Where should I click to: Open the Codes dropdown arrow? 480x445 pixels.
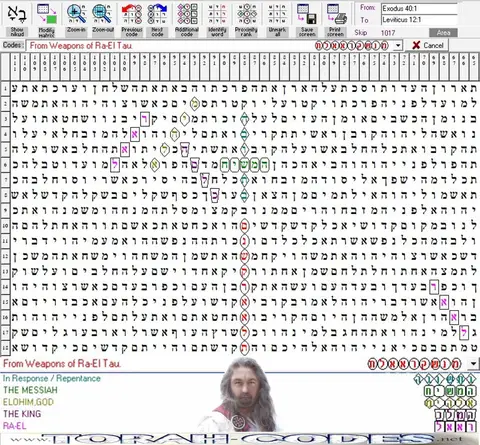(398, 45)
